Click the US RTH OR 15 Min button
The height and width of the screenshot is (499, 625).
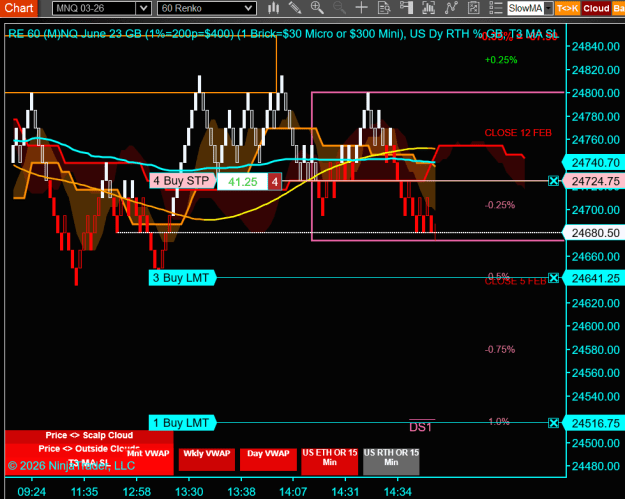click(x=391, y=461)
